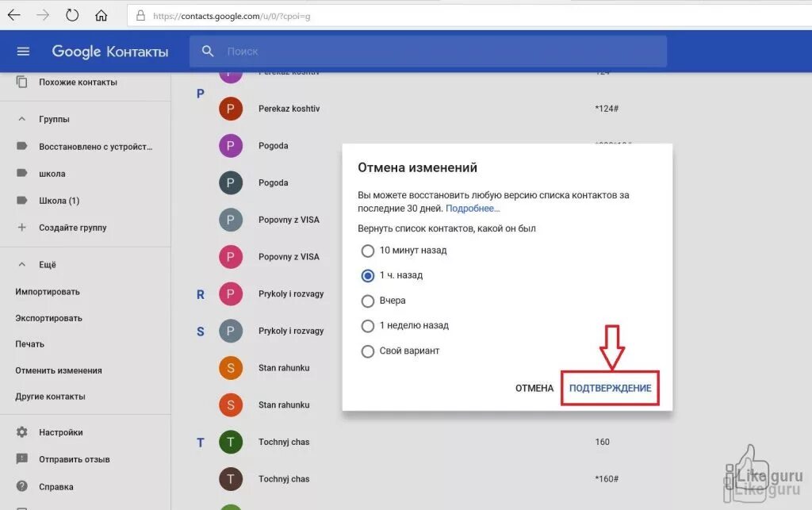812x510 pixels.
Task: Click the Google Контакты logo title
Action: pyautogui.click(x=109, y=52)
